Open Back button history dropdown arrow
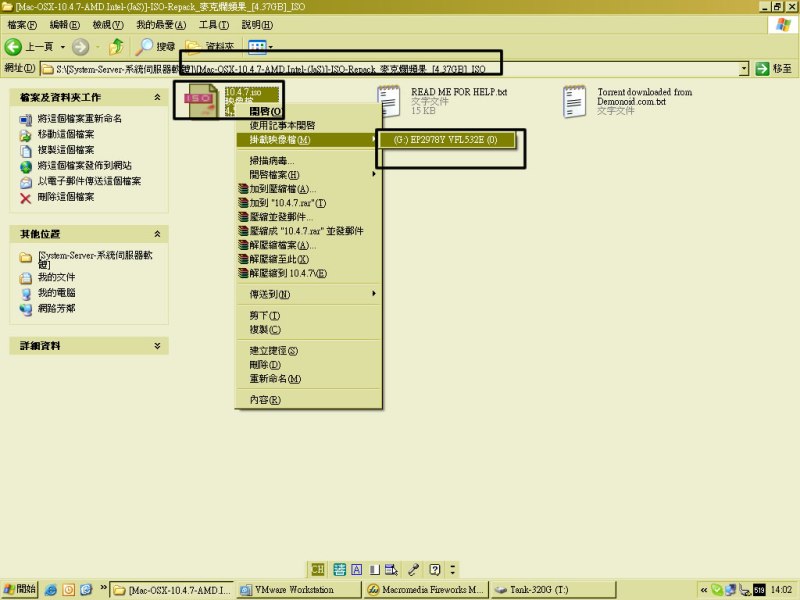This screenshot has width=800, height=600. coord(63,47)
